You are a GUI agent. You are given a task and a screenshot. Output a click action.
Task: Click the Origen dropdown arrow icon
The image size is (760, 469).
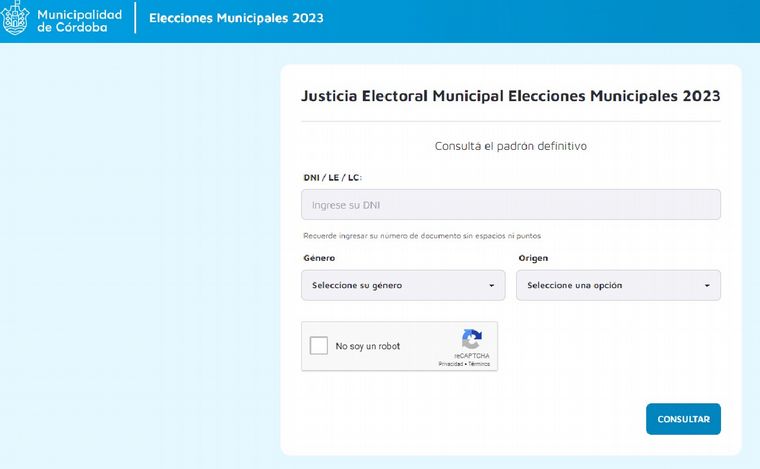(706, 286)
